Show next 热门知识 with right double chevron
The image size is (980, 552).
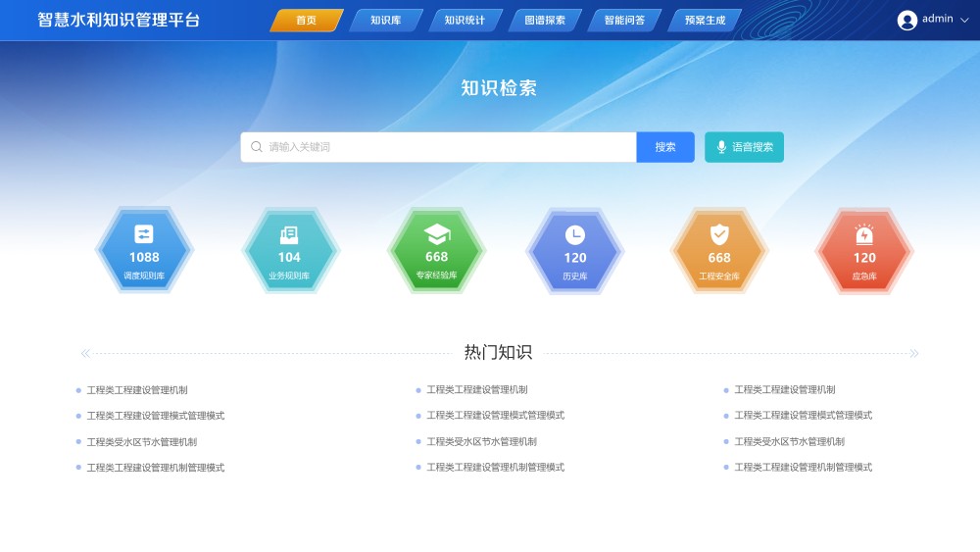coord(913,353)
